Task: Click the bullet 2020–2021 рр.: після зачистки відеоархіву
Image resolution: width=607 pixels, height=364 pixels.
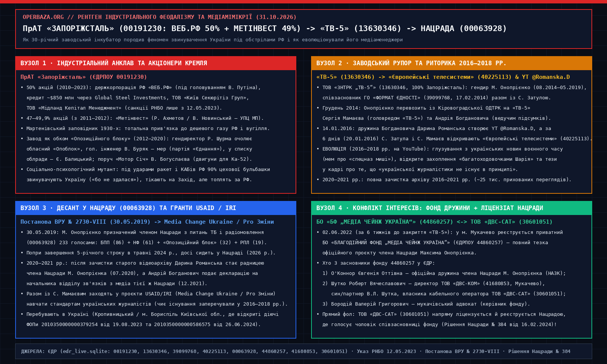Action: tap(142, 263)
